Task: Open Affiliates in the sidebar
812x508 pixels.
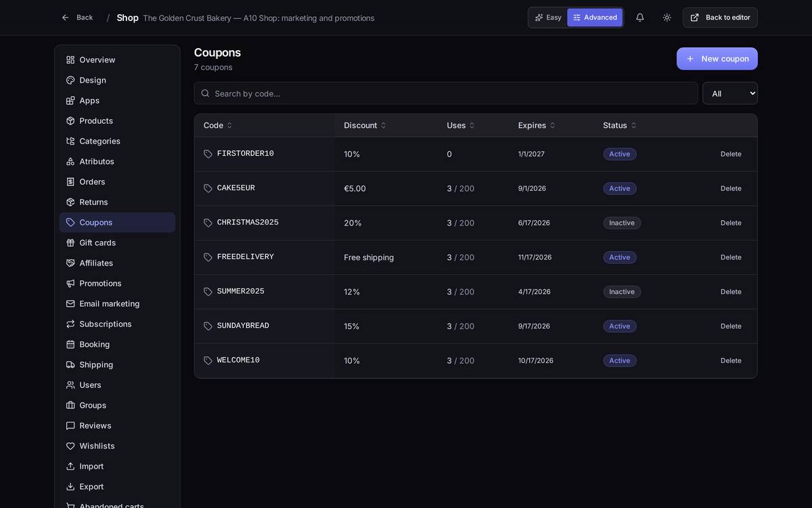Action: (x=117, y=263)
